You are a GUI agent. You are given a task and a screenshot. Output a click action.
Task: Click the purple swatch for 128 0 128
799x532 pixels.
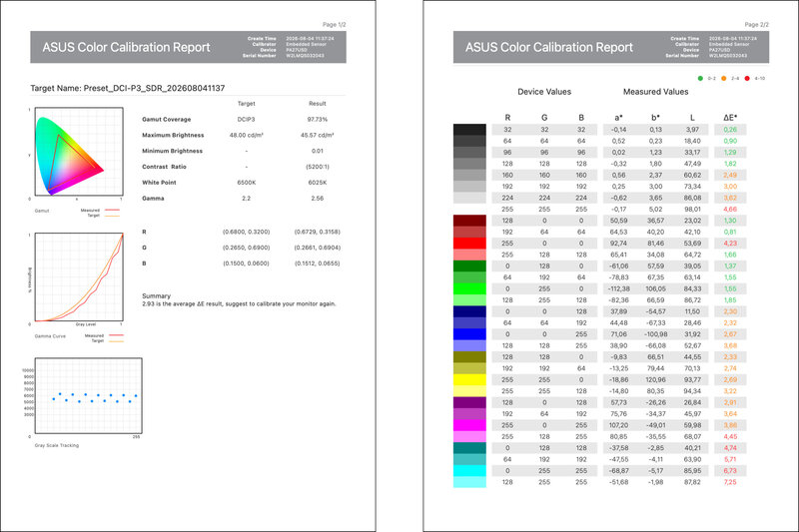coord(469,402)
